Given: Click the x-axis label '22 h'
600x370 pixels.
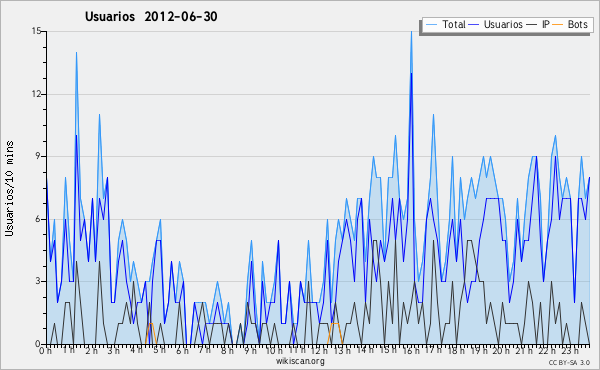Looking at the screenshot, I should pos(547,350).
